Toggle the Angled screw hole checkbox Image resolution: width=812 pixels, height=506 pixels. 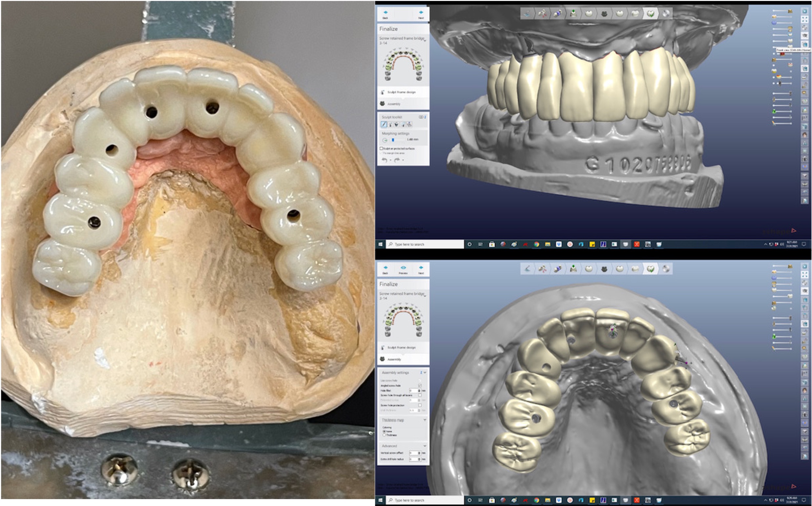coord(420,385)
